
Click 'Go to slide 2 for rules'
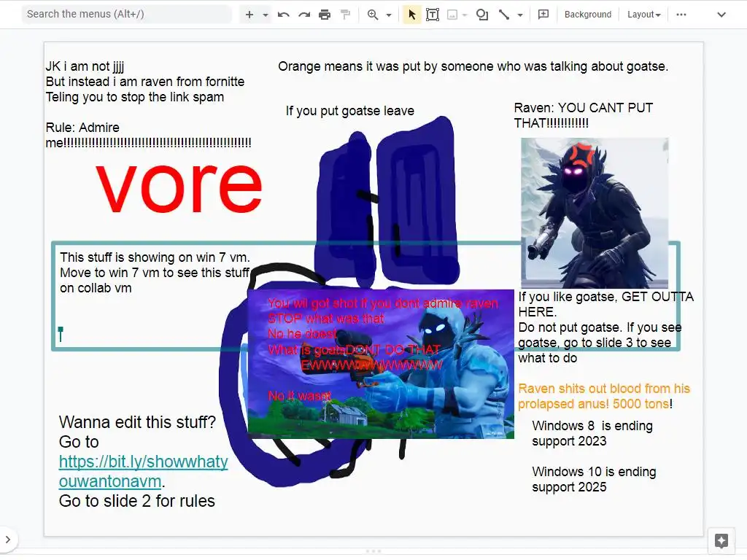point(136,501)
